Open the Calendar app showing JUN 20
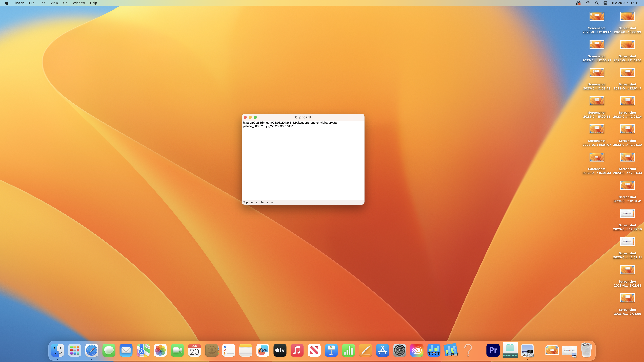This screenshot has height=362, width=644. 194,350
